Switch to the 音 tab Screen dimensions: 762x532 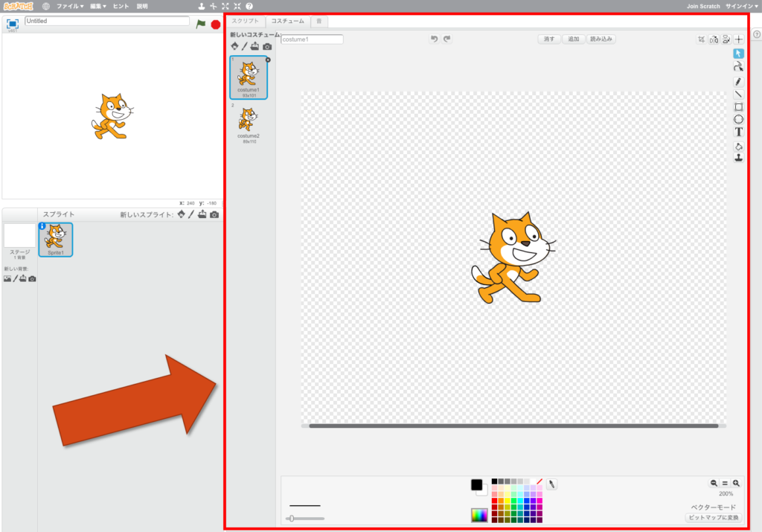[319, 22]
